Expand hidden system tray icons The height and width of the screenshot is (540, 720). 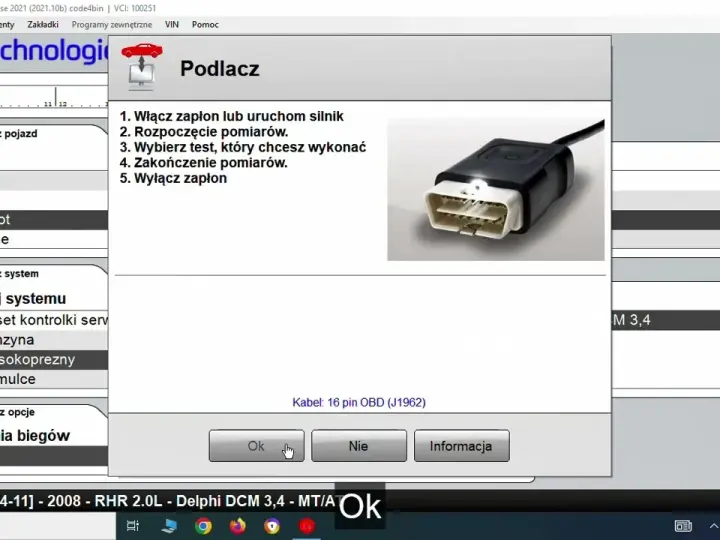tap(713, 526)
